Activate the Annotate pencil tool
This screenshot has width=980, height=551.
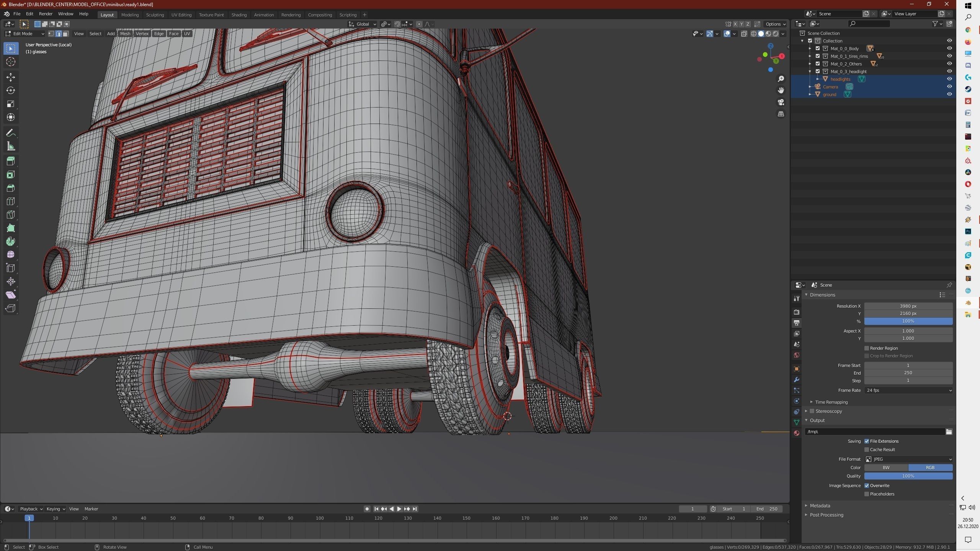[x=11, y=133]
